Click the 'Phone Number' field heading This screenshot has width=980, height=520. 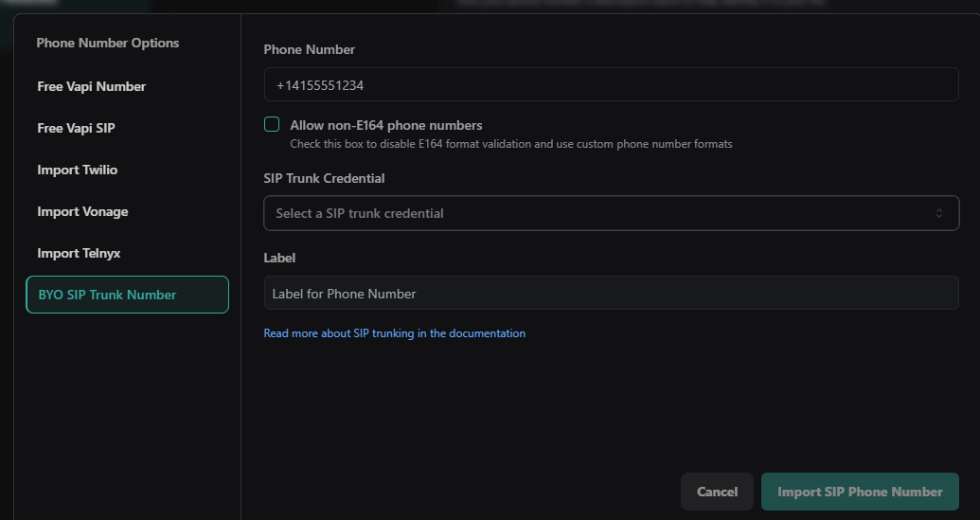[310, 49]
